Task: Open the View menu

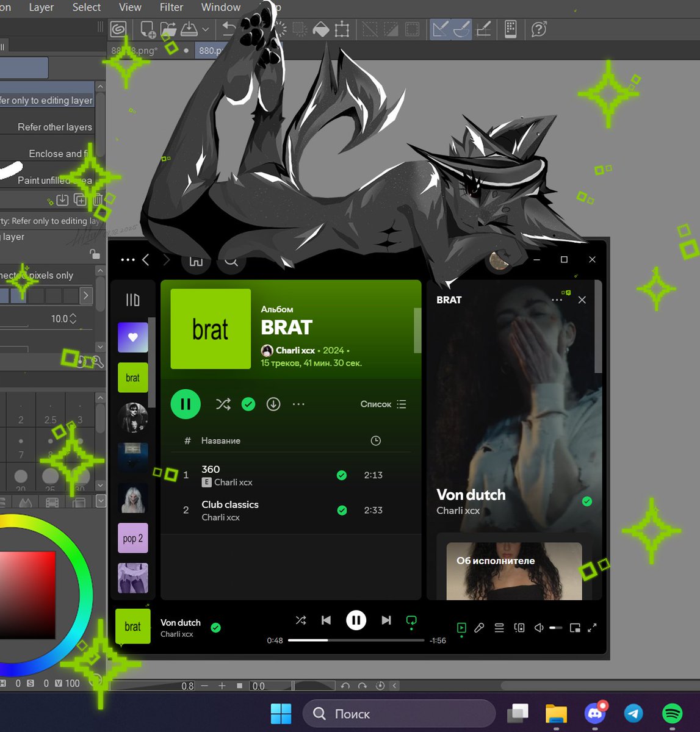Action: click(130, 7)
